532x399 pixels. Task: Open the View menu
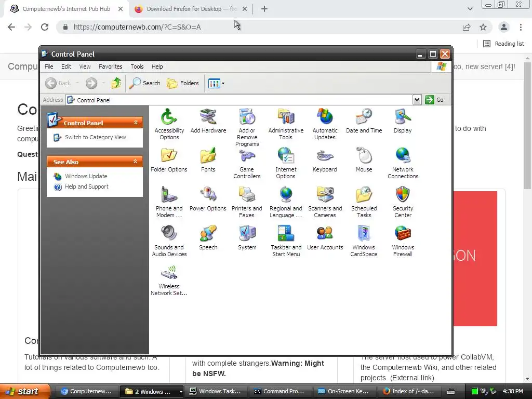tap(85, 66)
